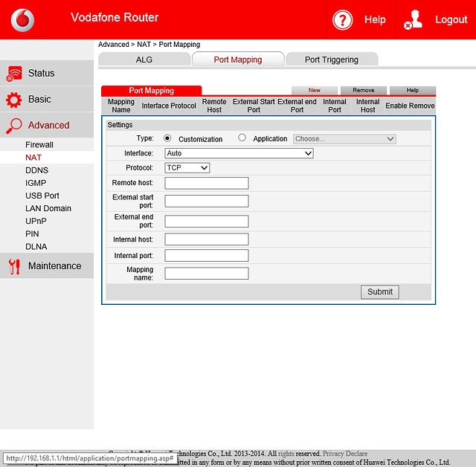Switch to the ALG tab
The height and width of the screenshot is (467, 476).
pos(144,59)
